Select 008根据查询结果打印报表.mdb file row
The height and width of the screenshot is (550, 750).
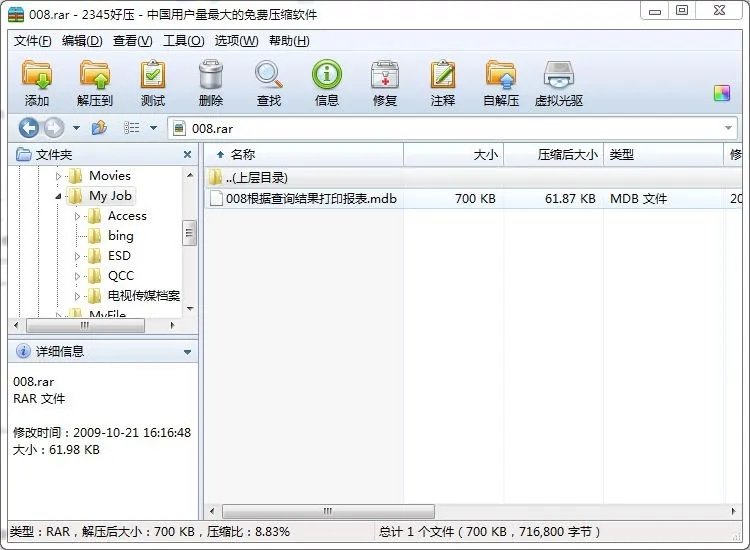point(474,198)
